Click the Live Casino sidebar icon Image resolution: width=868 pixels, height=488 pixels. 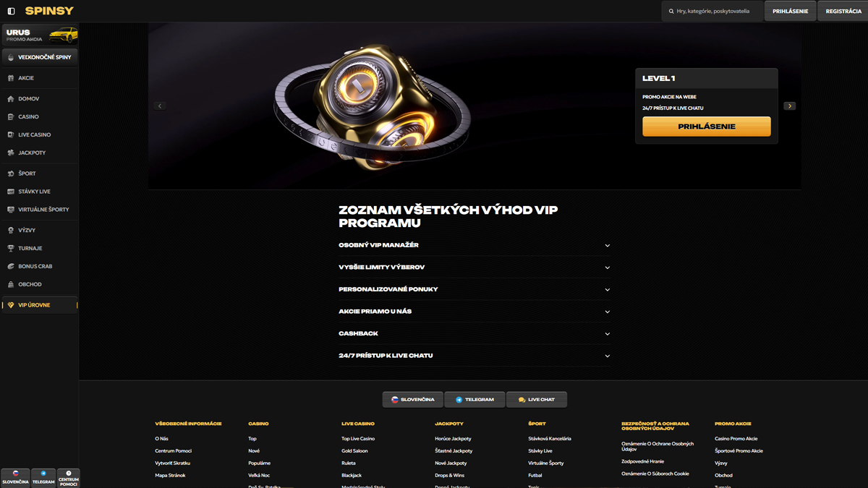tap(11, 134)
